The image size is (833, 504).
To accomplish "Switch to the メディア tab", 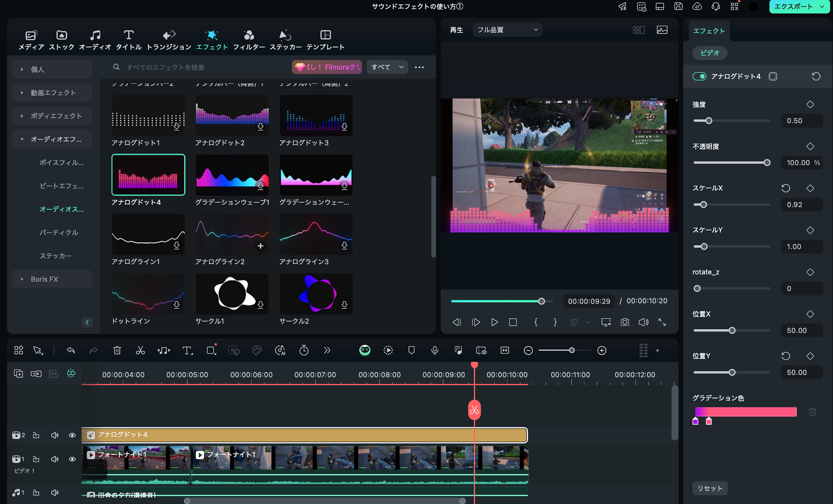I will pyautogui.click(x=31, y=40).
